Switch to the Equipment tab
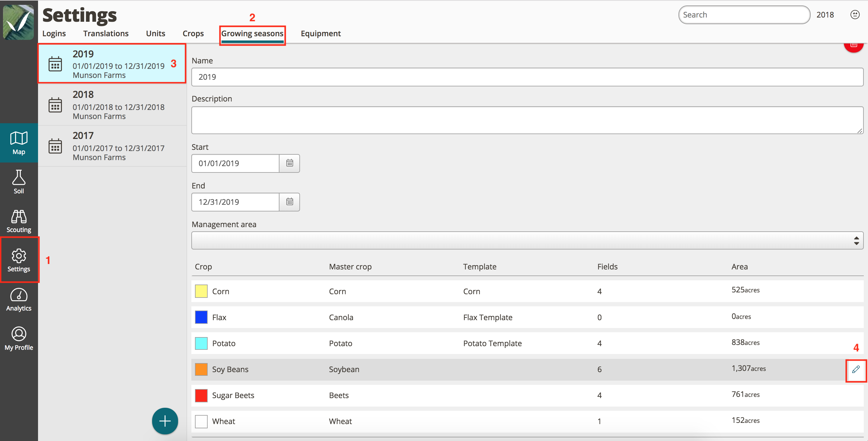868x441 pixels. (321, 34)
